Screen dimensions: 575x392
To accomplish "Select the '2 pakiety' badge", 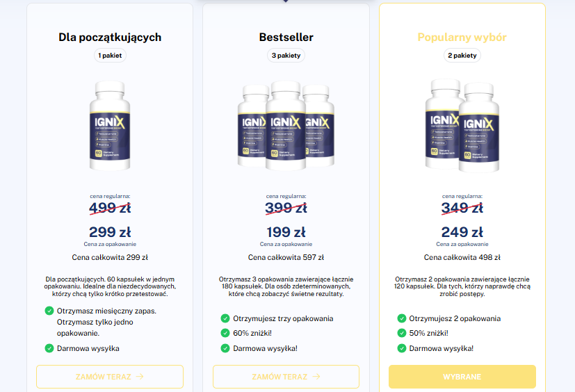I will (x=462, y=55).
